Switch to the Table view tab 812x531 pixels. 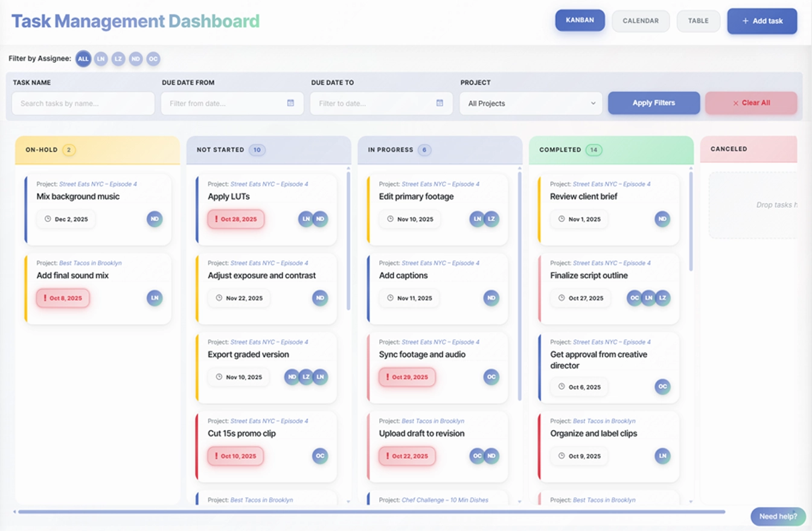pos(698,21)
